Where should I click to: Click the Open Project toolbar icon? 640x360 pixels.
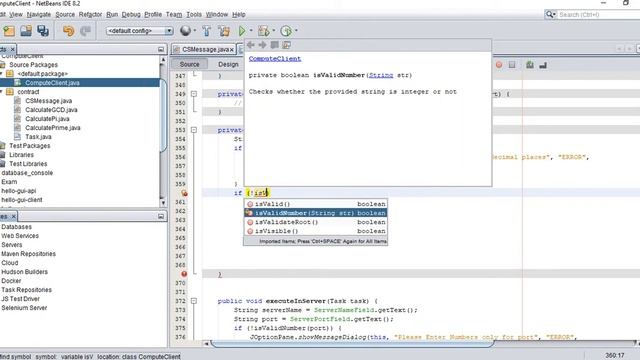26,31
